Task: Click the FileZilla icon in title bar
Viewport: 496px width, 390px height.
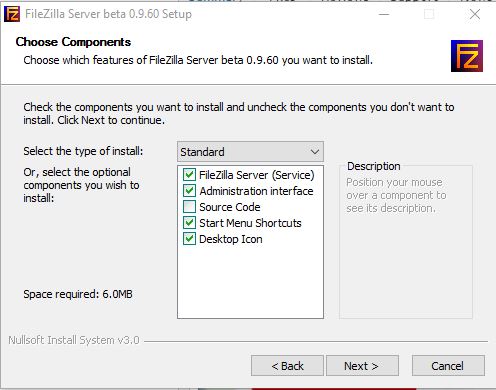Action: [x=12, y=14]
